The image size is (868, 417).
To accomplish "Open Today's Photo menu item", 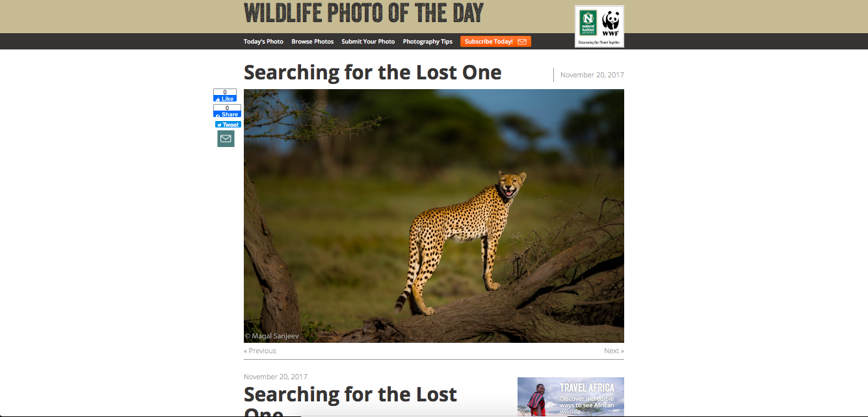I will pyautogui.click(x=263, y=42).
